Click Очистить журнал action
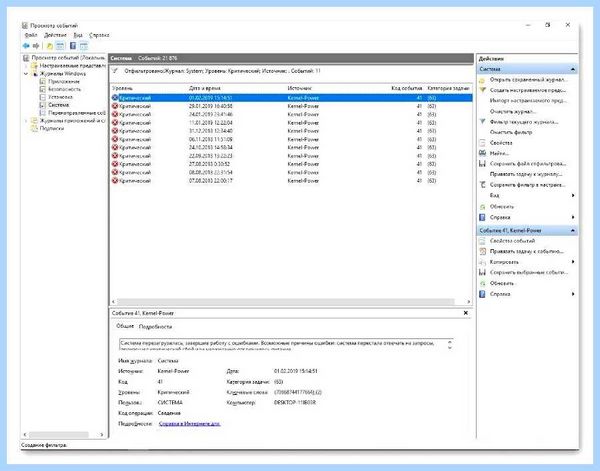This screenshot has height=471, width=600. coord(513,111)
